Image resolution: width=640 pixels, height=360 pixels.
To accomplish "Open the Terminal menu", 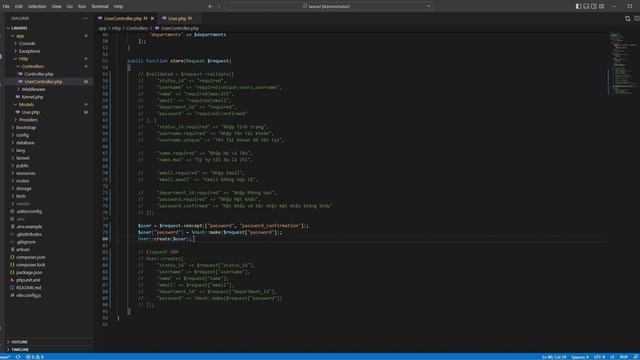I will (x=100, y=7).
